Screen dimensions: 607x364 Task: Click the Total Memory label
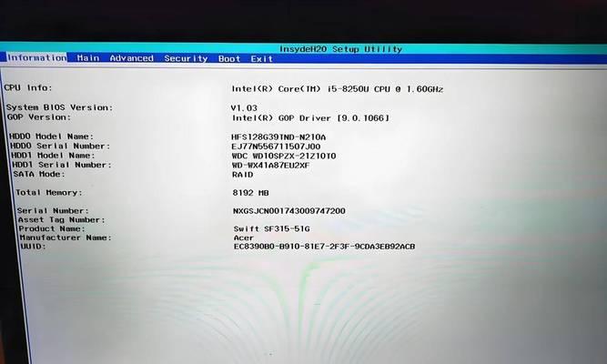click(49, 192)
